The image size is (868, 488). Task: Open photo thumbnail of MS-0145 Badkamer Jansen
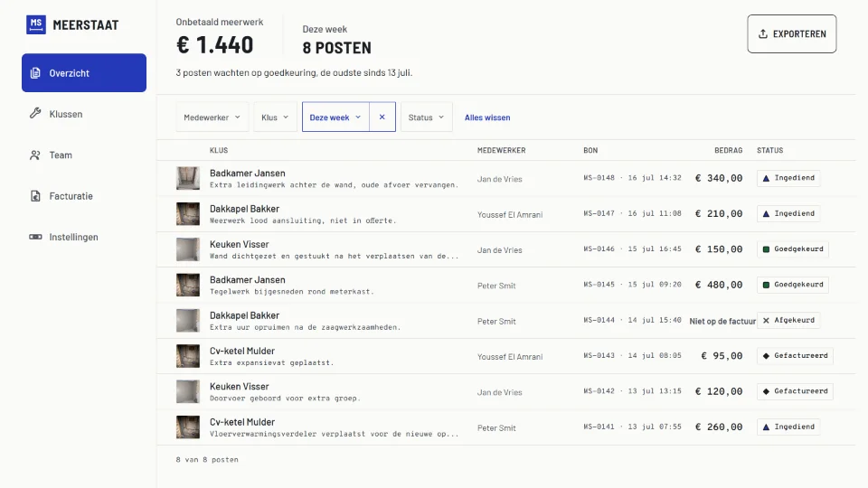point(188,285)
